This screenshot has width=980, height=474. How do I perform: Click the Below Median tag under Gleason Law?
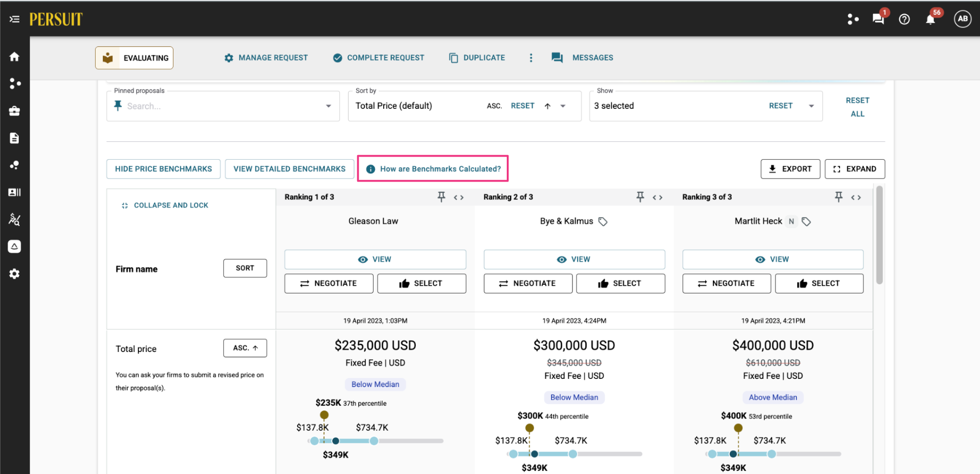click(376, 384)
